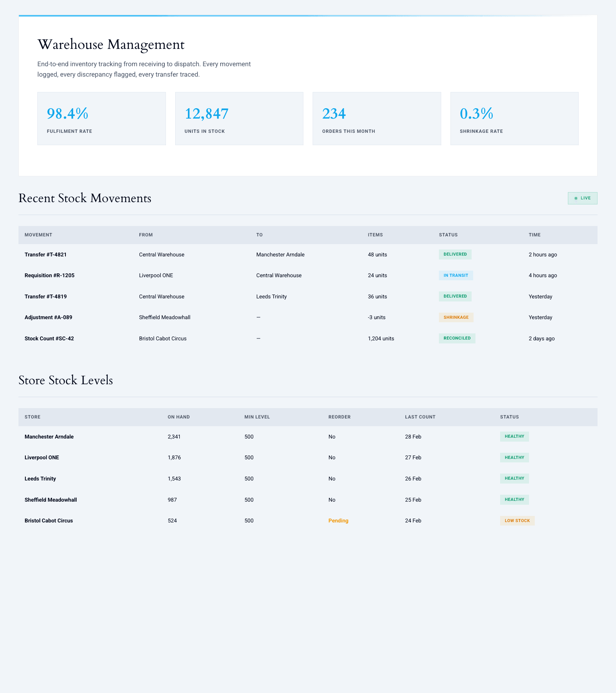The height and width of the screenshot is (693, 616).
Task: Open Transfer #T-4819 details
Action: (45, 296)
